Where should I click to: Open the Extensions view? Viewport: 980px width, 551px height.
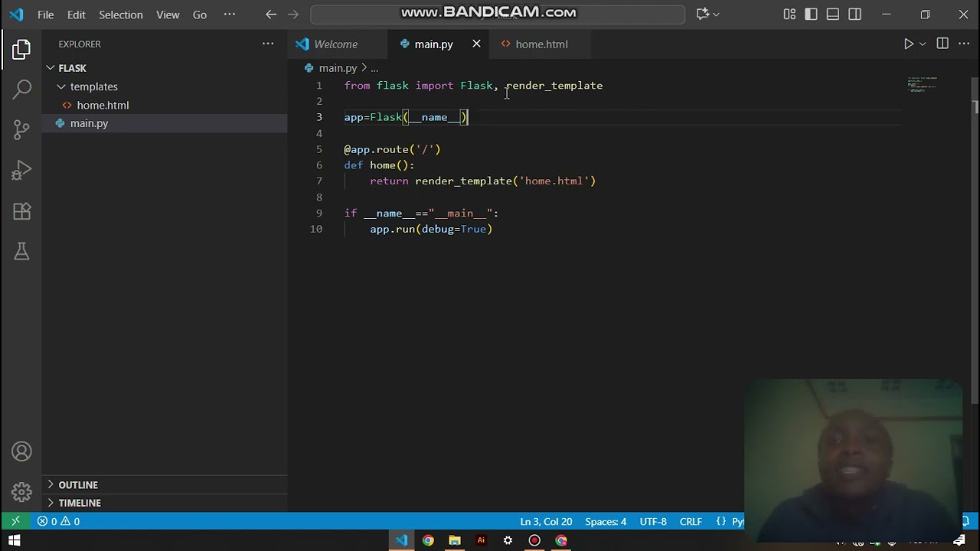click(x=21, y=210)
